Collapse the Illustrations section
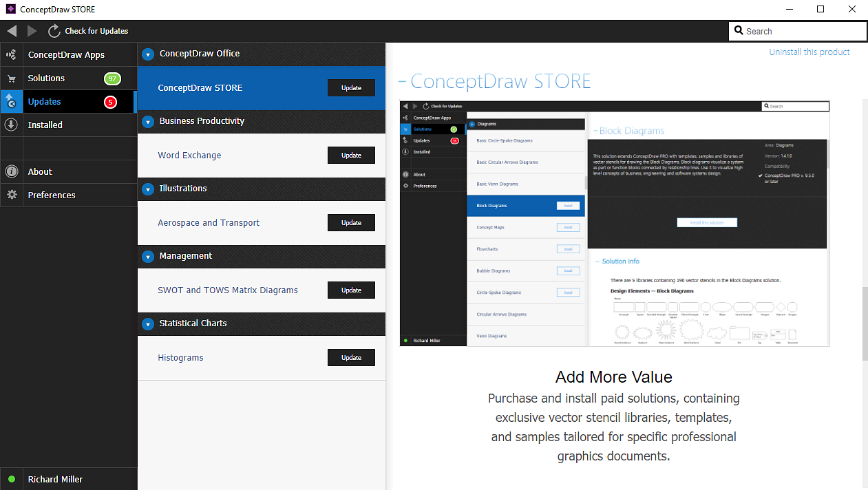 148,189
